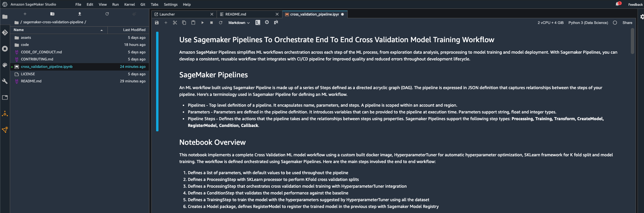Viewport: 644px width, 213px height.
Task: Click the Feedback button
Action: pos(635,4)
